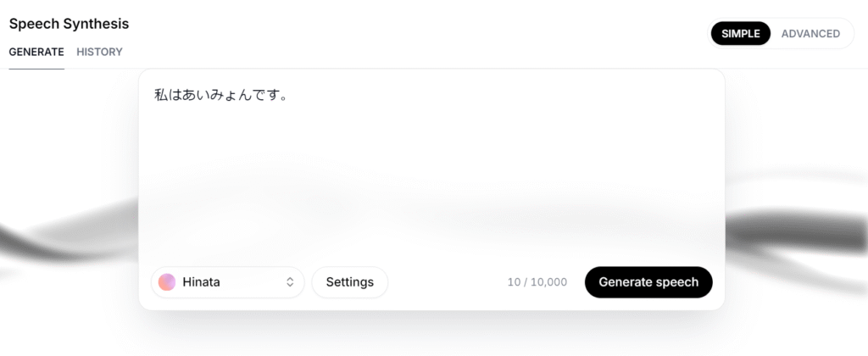Open the Settings button

pyautogui.click(x=349, y=282)
